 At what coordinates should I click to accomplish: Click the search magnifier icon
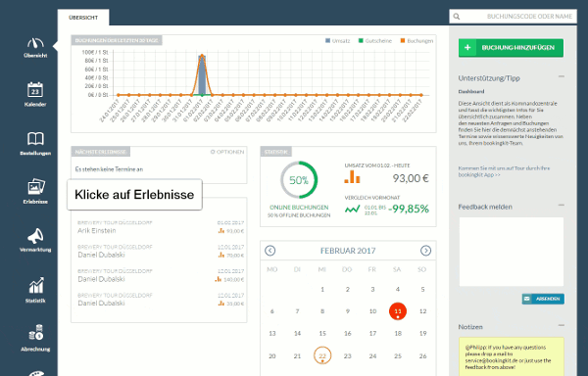tap(457, 17)
